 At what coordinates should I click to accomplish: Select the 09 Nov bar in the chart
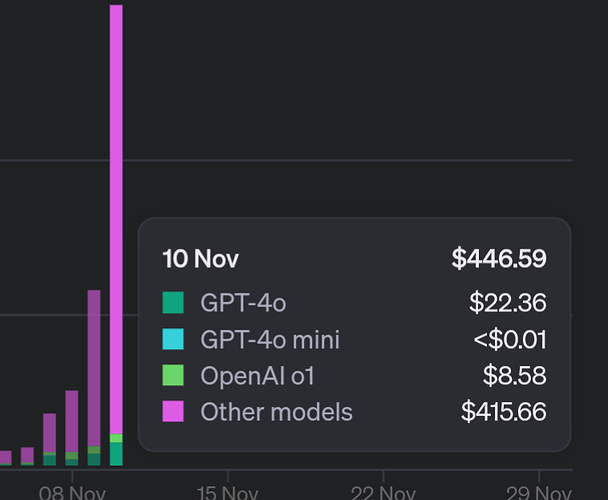click(94, 370)
